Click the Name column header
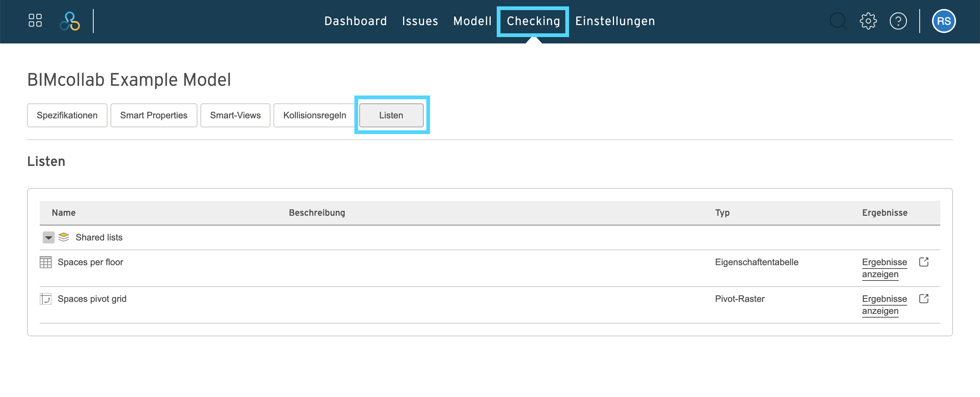The width and height of the screenshot is (980, 397). pos(64,213)
